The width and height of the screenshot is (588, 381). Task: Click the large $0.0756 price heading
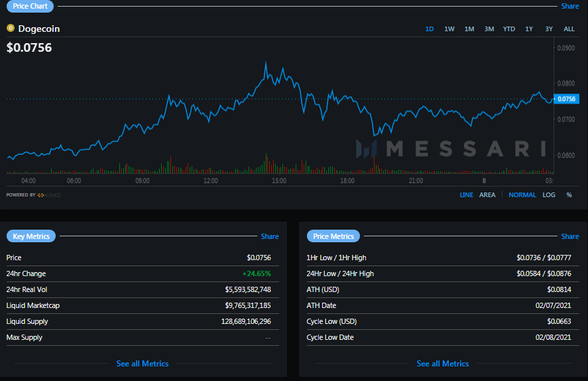[x=29, y=48]
